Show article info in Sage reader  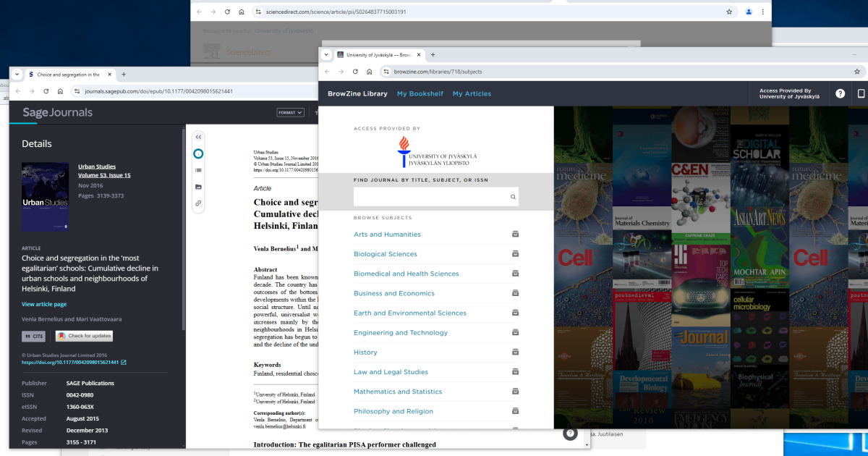pos(198,153)
